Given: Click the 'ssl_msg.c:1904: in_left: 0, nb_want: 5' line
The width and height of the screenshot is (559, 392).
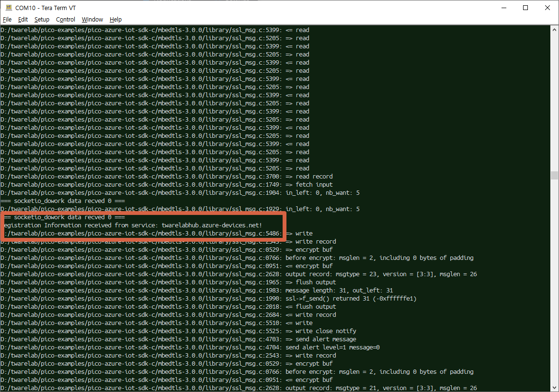Looking at the screenshot, I should coord(180,193).
